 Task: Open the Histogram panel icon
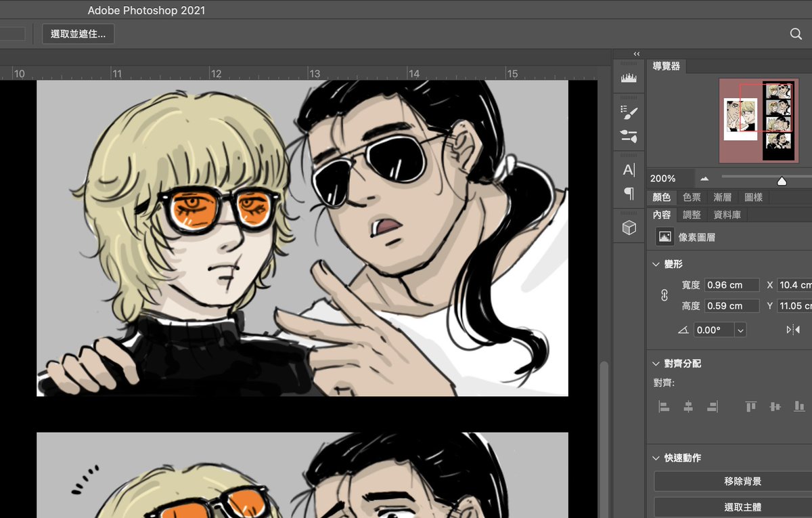tap(629, 78)
